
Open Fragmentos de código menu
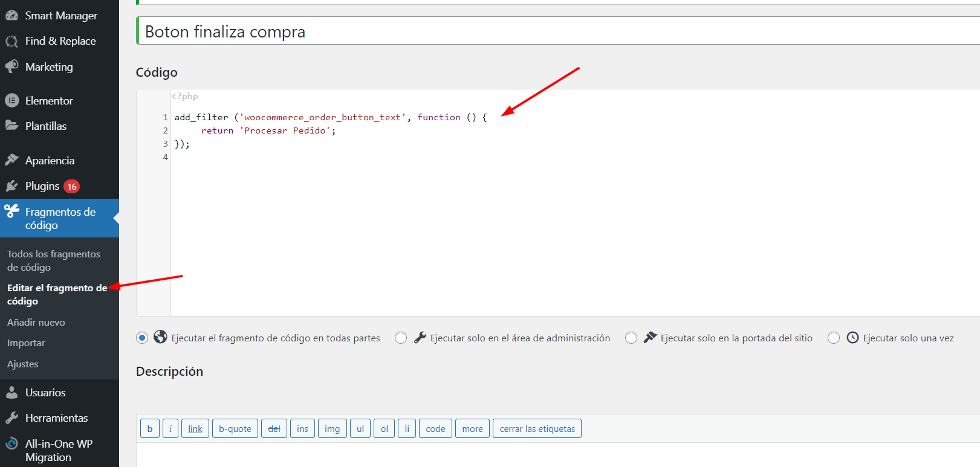pyautogui.click(x=59, y=218)
